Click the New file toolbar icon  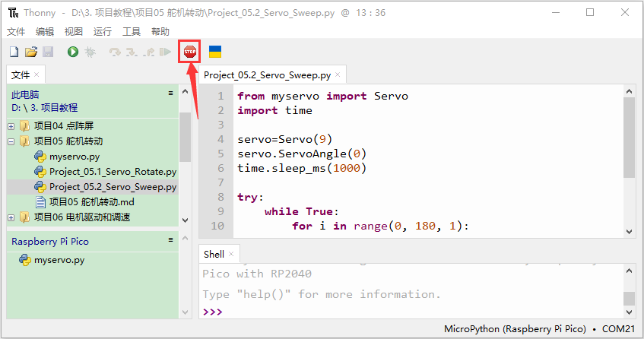pos(14,52)
